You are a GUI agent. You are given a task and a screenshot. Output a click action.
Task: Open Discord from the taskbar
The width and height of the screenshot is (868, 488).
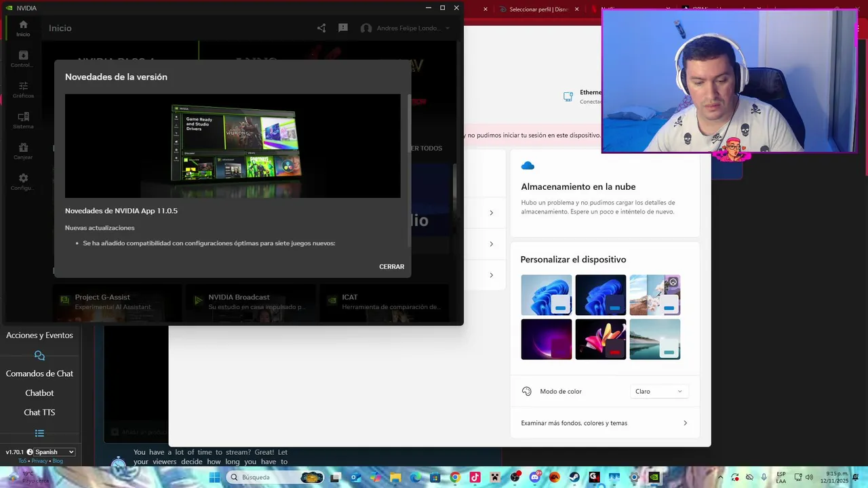click(x=535, y=477)
